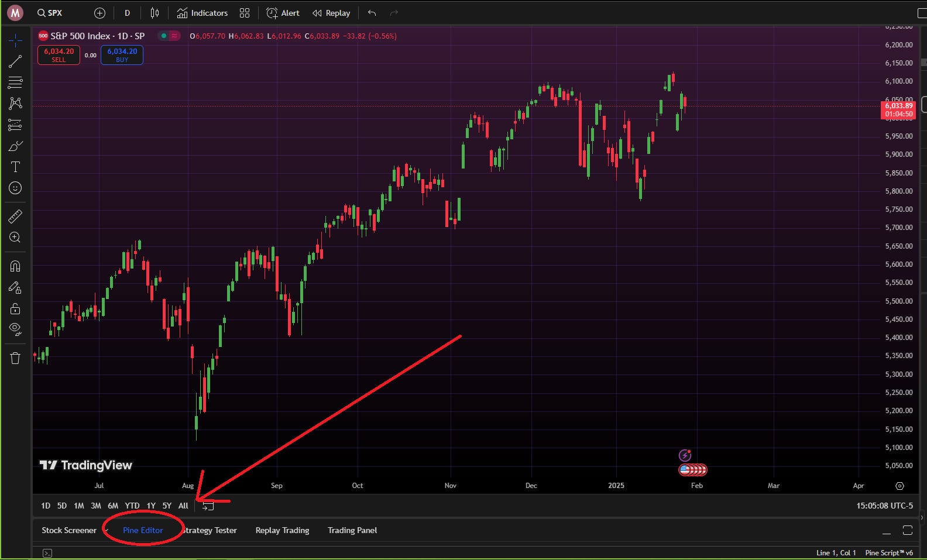This screenshot has height=560, width=927.
Task: Select the Text annotation tool
Action: (15, 167)
